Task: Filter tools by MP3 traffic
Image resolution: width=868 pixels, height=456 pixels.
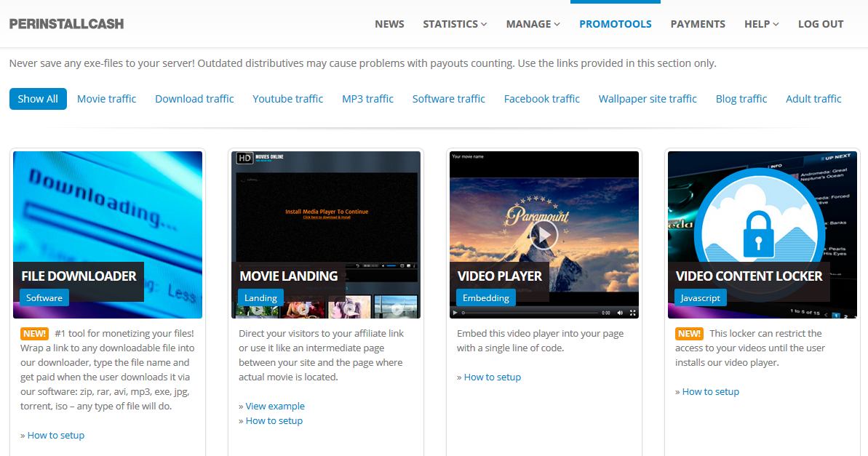Action: (x=367, y=99)
